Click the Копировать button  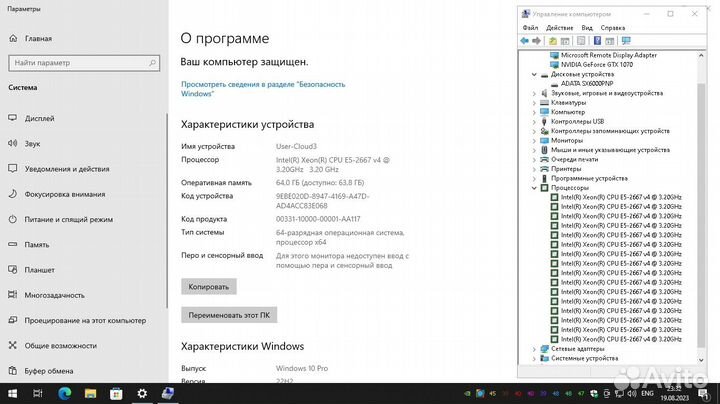(208, 286)
